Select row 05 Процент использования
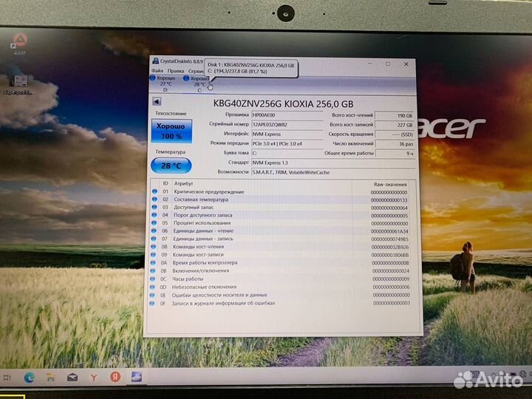The width and height of the screenshot is (532, 399). [x=280, y=223]
